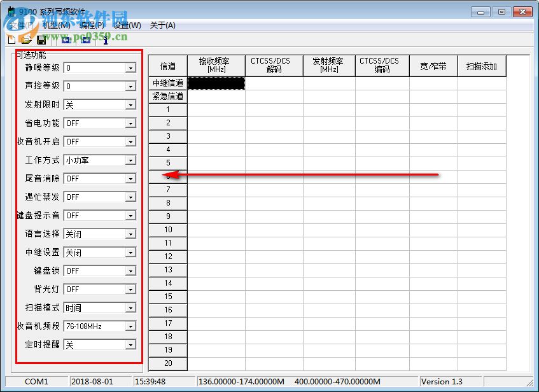This screenshot has height=392, width=539.
Task: Expand the 键盘锁 dropdown
Action: click(x=130, y=271)
